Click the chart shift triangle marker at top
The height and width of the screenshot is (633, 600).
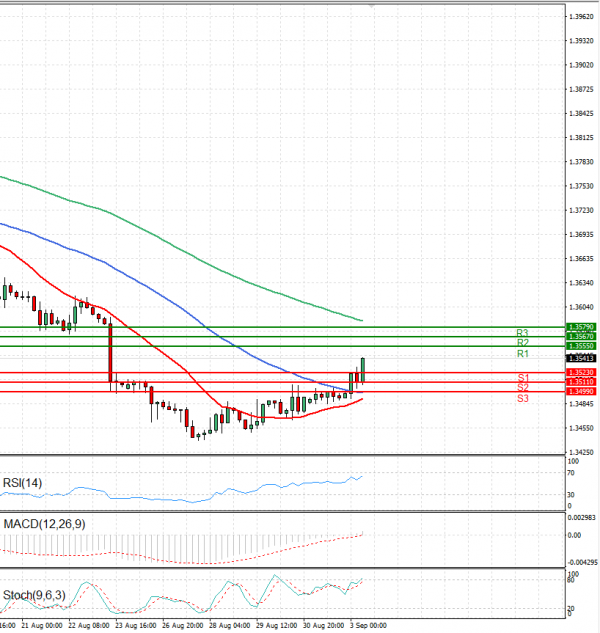tap(372, 6)
